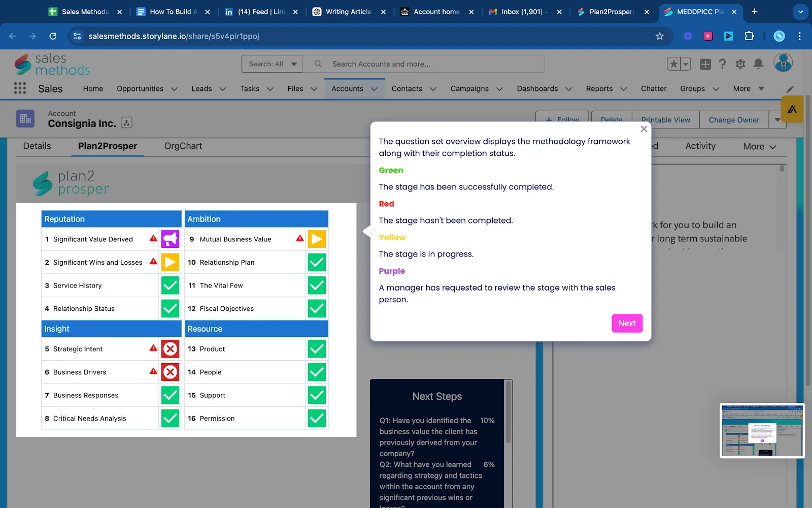The width and height of the screenshot is (812, 508).
Task: Click the red X icon for Strategic Intent
Action: [x=171, y=349]
